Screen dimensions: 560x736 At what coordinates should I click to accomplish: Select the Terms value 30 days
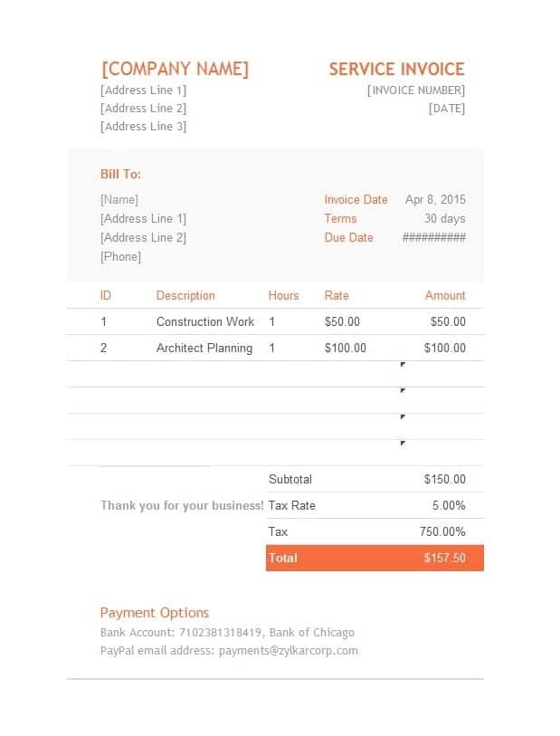(x=444, y=219)
